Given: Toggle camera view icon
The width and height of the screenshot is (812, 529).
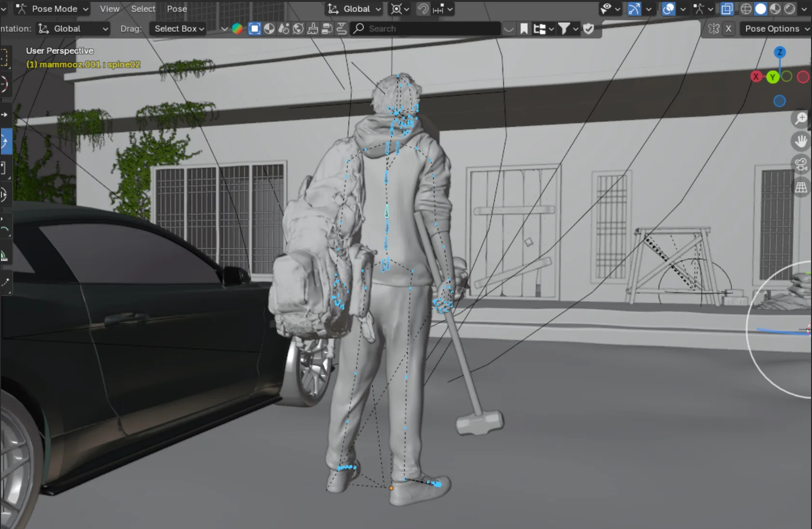Looking at the screenshot, I should point(801,164).
